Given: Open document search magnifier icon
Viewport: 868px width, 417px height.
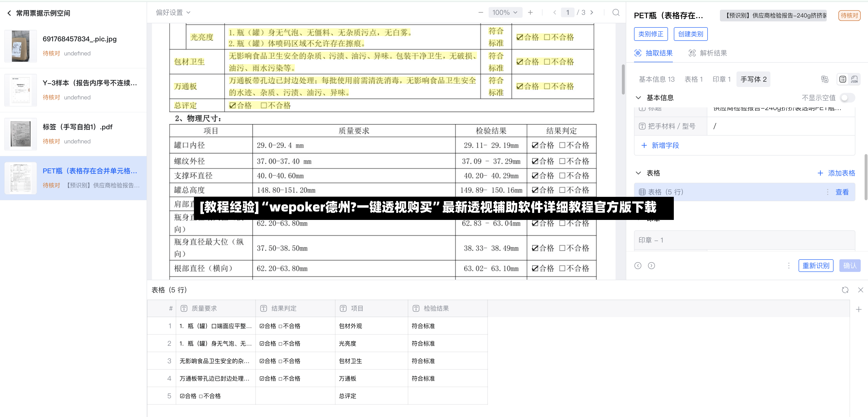Looking at the screenshot, I should point(616,12).
